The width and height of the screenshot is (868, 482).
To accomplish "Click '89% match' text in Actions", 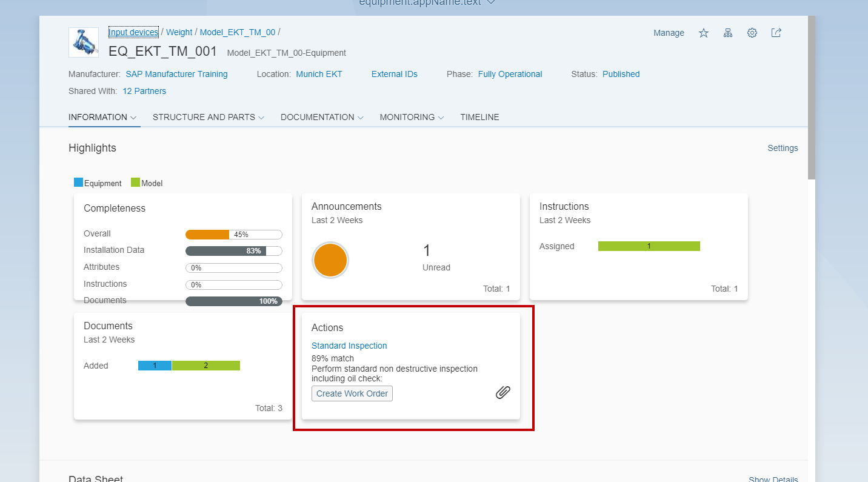I will coord(333,358).
